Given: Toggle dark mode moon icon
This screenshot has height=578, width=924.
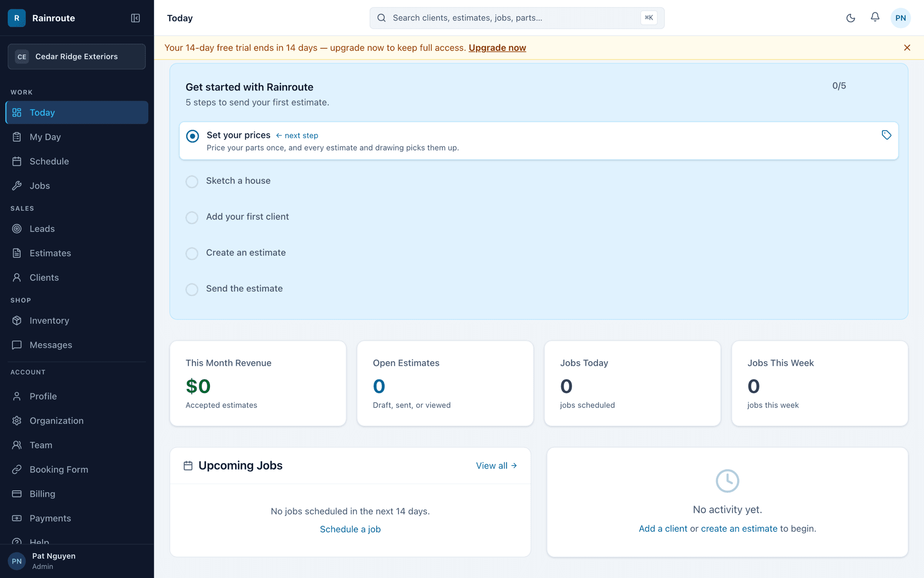Looking at the screenshot, I should (x=851, y=18).
